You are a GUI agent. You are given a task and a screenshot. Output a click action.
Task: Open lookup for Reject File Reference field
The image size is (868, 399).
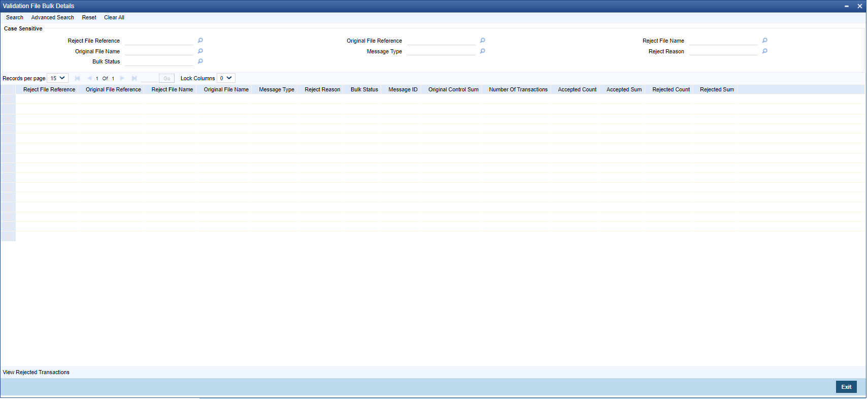201,41
